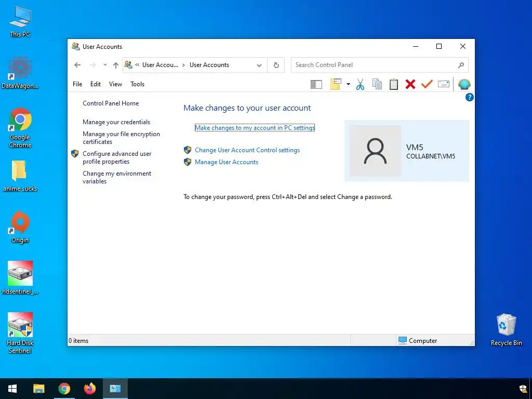Click the Hard Disk Sentinel shortcut
The height and width of the screenshot is (399, 532).
coord(20,333)
